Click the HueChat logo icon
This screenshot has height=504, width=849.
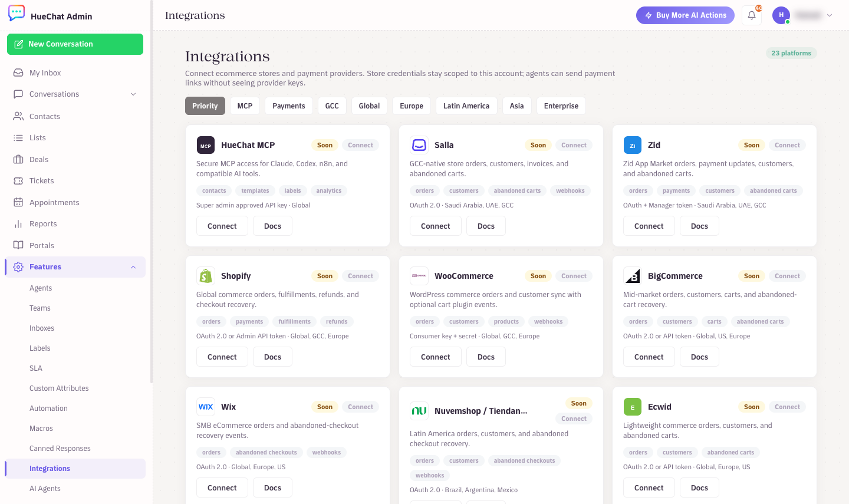click(17, 14)
